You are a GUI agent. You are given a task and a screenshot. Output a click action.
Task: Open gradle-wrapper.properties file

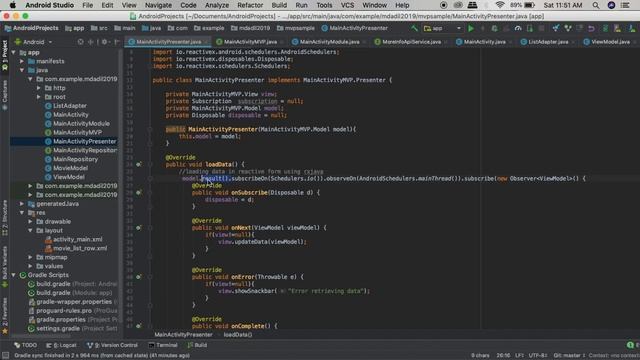coord(74,302)
